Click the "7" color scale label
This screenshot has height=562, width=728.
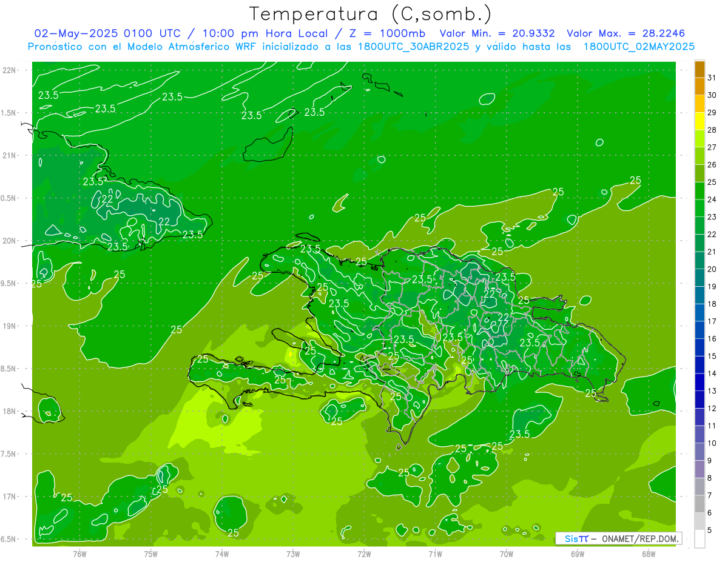710,495
